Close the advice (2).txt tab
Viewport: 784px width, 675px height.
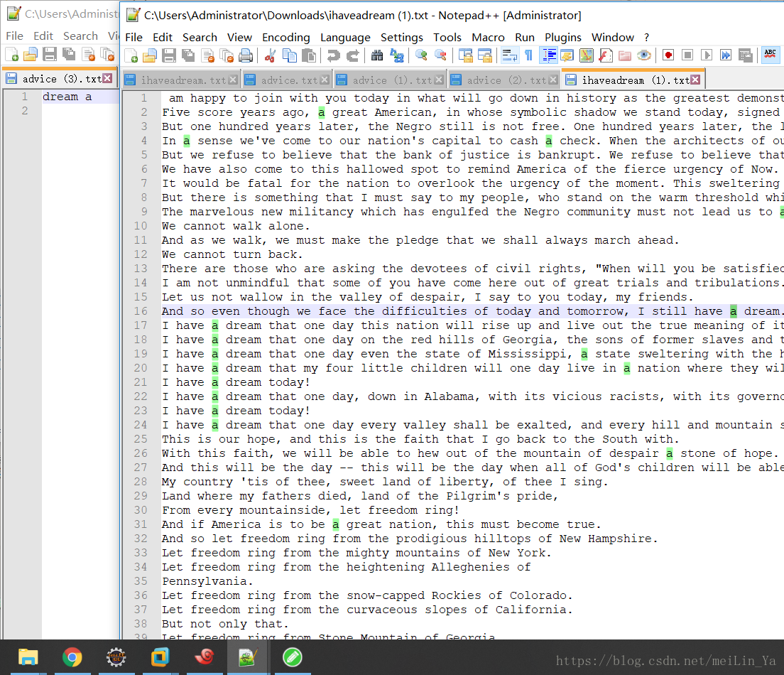tap(553, 80)
